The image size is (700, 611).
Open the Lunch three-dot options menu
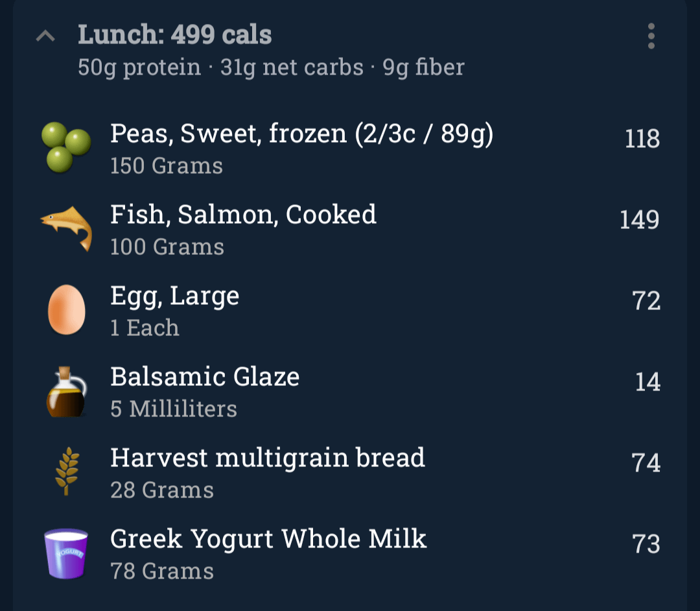[651, 36]
